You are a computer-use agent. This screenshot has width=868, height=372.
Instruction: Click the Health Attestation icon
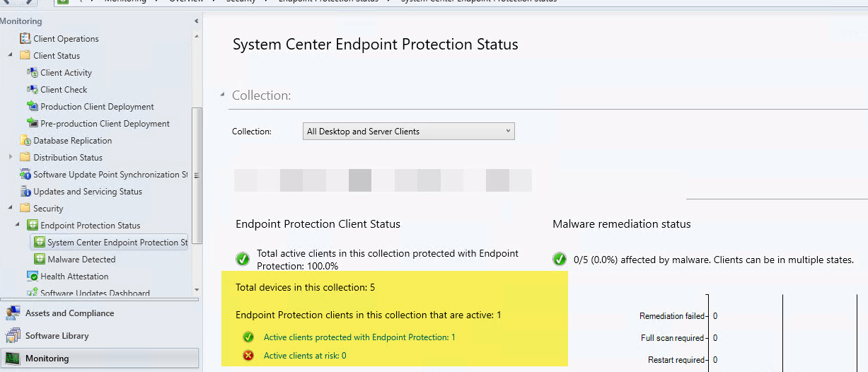pos(32,277)
